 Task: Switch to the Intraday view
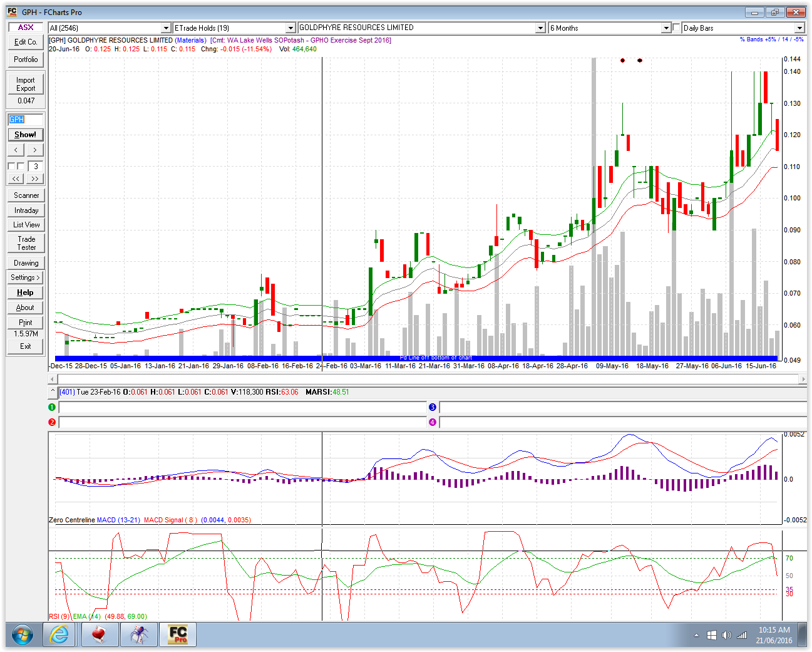(26, 210)
